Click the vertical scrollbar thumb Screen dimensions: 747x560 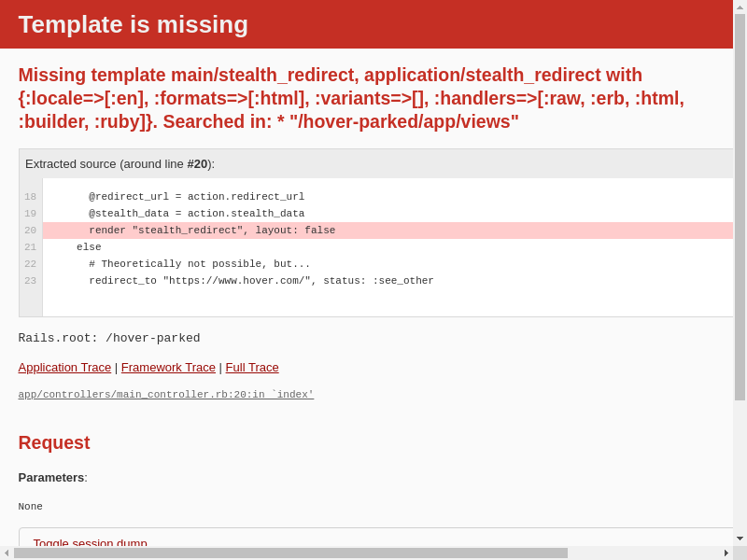740,205
